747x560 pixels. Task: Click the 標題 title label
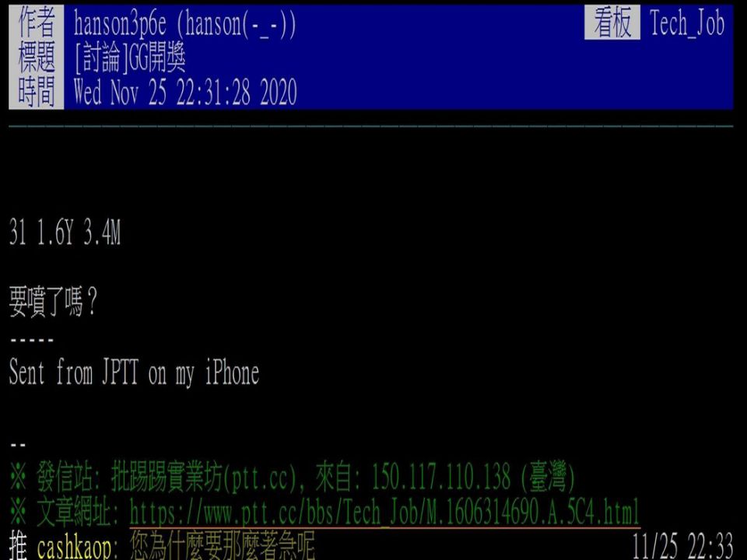point(37,57)
